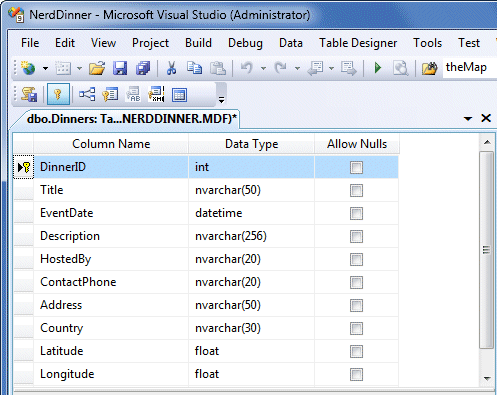Open the File menu

click(30, 43)
